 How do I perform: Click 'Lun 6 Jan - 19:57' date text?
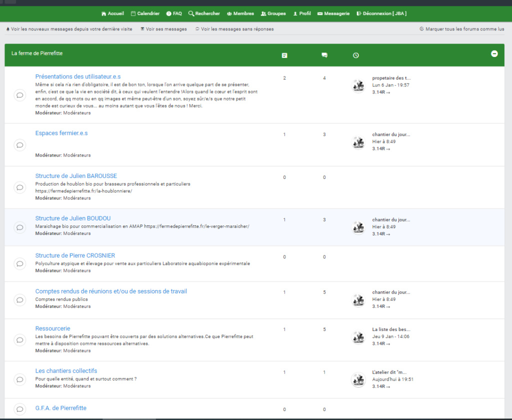tap(390, 85)
